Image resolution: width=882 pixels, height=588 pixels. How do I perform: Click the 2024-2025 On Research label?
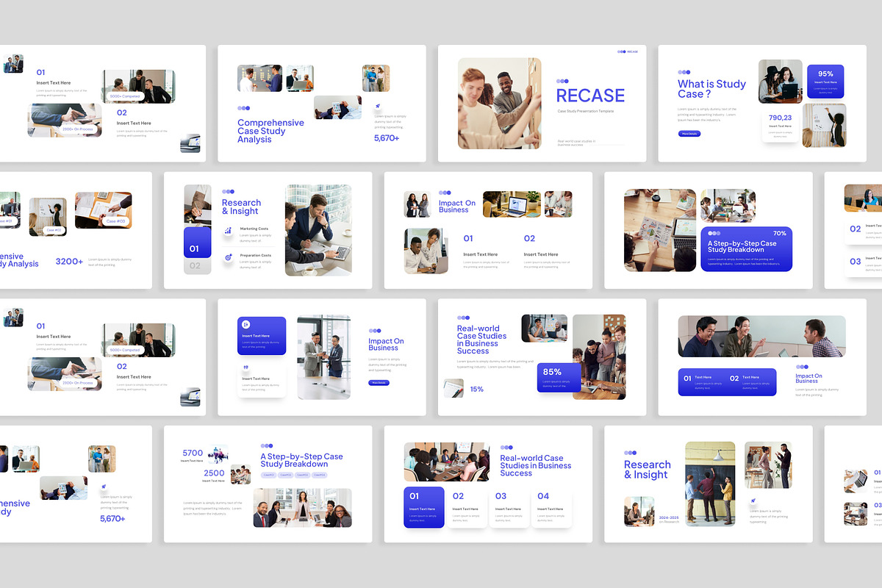coord(669,519)
